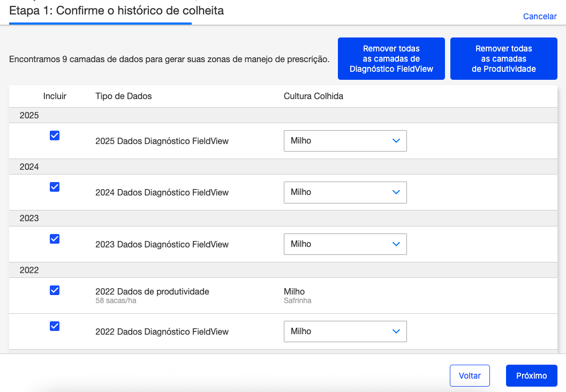
Task: Click the chevron arrow in 2025 dropdown
Action: tap(396, 141)
